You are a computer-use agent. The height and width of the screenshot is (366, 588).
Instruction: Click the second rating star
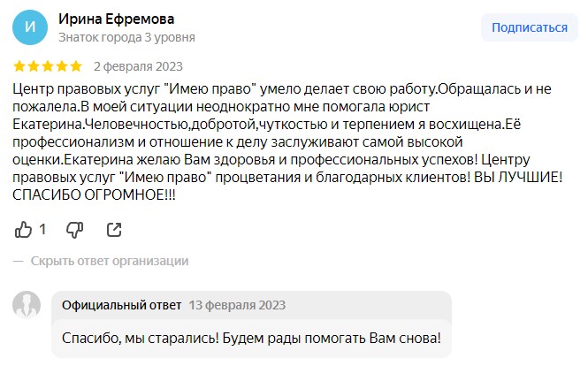[34, 66]
